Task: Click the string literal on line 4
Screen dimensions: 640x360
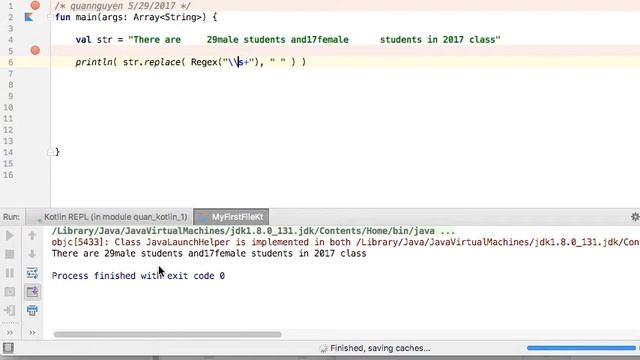Action: pyautogui.click(x=314, y=40)
